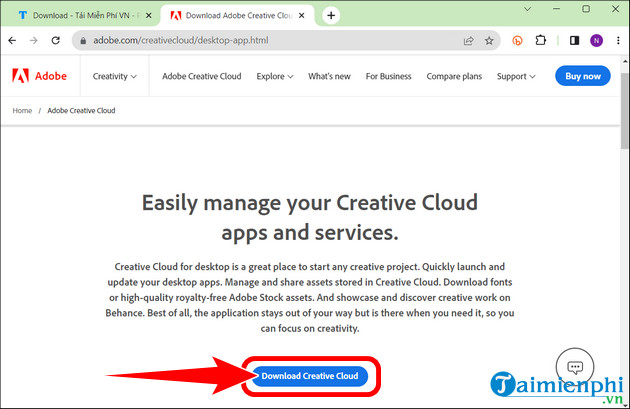Open the tab search chevron

tap(528, 9)
